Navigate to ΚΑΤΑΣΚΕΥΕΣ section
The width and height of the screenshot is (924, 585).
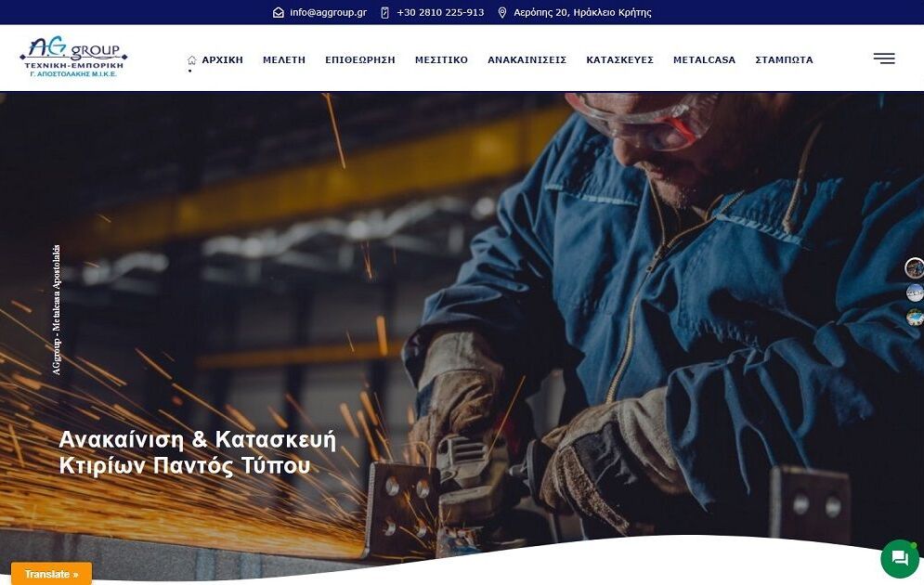(x=620, y=60)
